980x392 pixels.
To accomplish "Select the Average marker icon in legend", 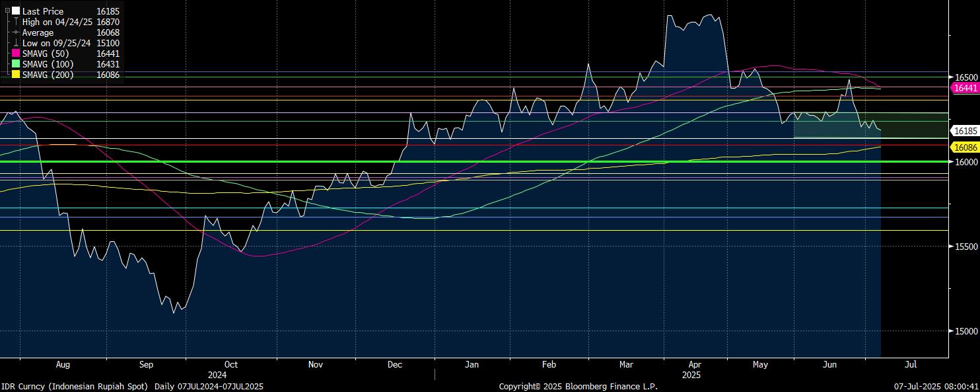I will point(16,32).
